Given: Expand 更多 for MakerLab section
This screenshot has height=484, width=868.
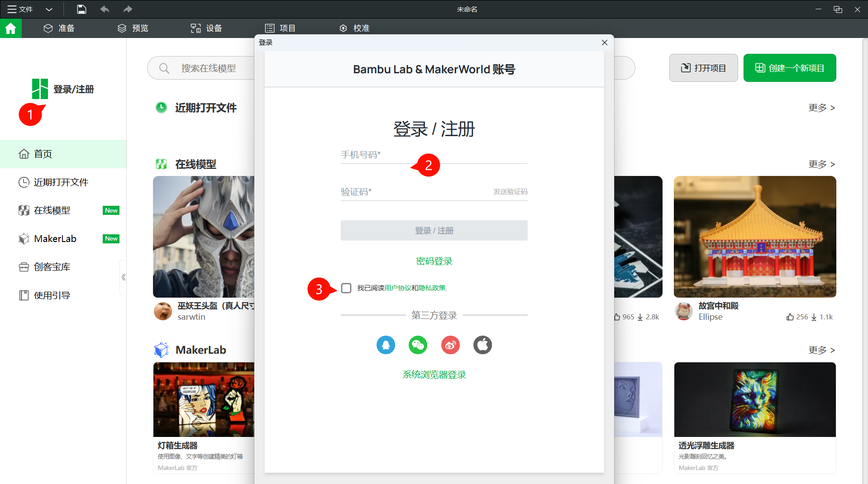Looking at the screenshot, I should (x=821, y=350).
